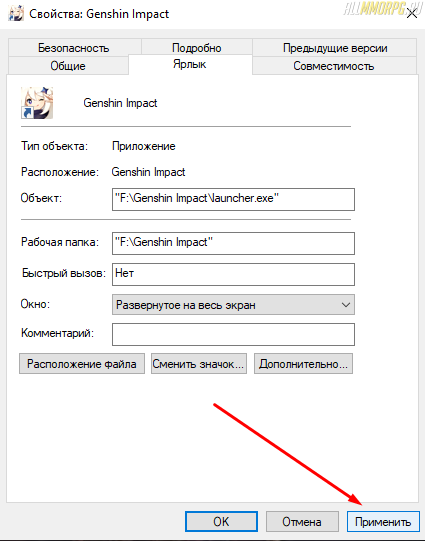Click into the Объект path field
This screenshot has width=425, height=541.
tap(233, 199)
